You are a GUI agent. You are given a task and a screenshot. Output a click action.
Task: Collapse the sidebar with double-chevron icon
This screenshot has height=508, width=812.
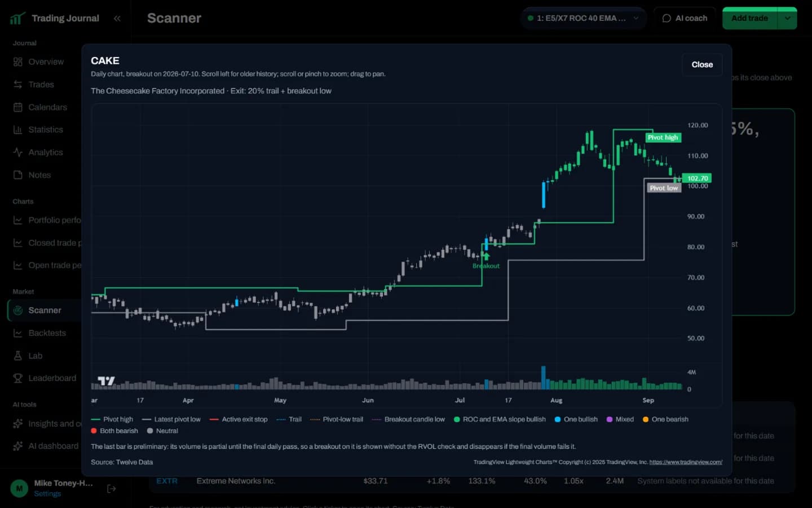[x=117, y=19]
